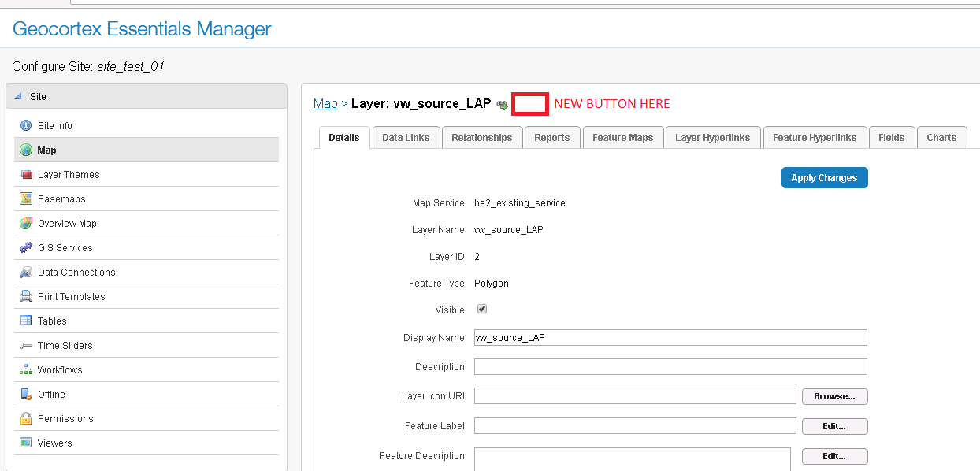Click Browse for Layer Icon URI

[x=835, y=396]
